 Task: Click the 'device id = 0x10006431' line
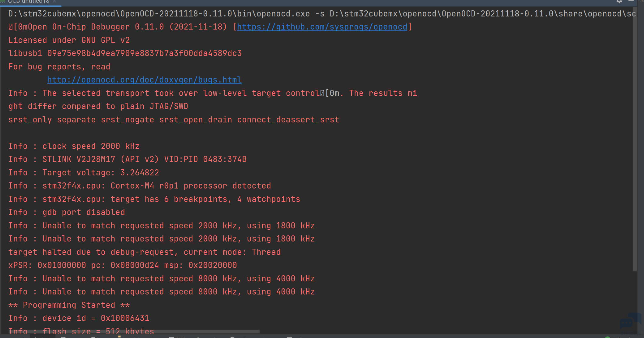(x=79, y=318)
